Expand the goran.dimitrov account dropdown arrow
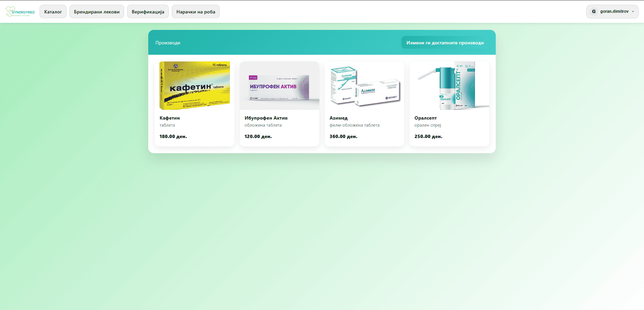 pos(633,12)
